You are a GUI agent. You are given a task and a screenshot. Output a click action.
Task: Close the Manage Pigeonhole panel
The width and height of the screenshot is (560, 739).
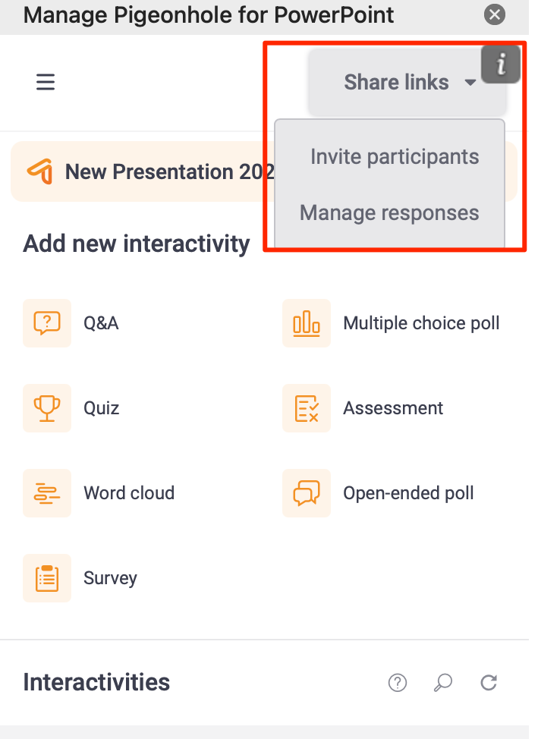click(495, 14)
